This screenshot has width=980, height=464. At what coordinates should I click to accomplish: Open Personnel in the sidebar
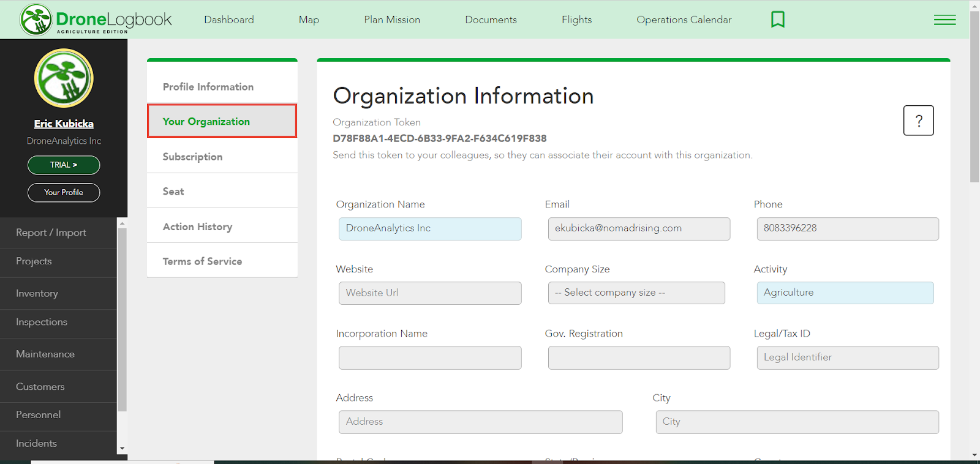58,415
